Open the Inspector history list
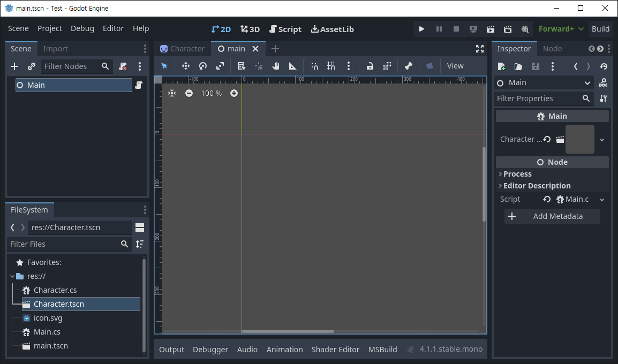618x364 pixels. 604,66
